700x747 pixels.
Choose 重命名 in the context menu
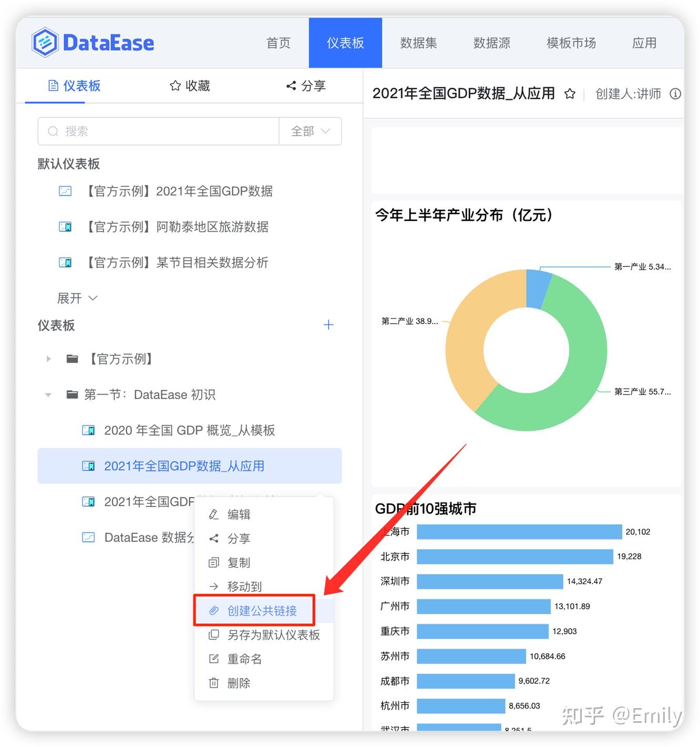244,659
